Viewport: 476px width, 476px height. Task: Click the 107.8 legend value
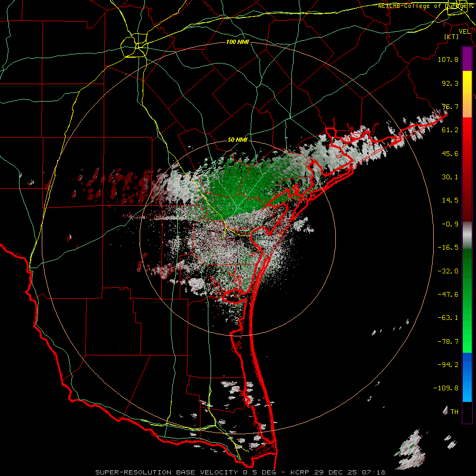coord(448,59)
